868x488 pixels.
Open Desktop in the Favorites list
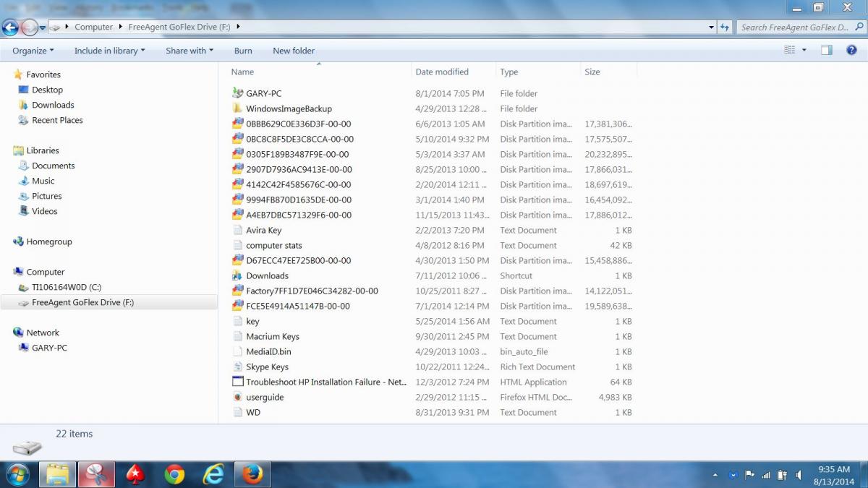[47, 90]
